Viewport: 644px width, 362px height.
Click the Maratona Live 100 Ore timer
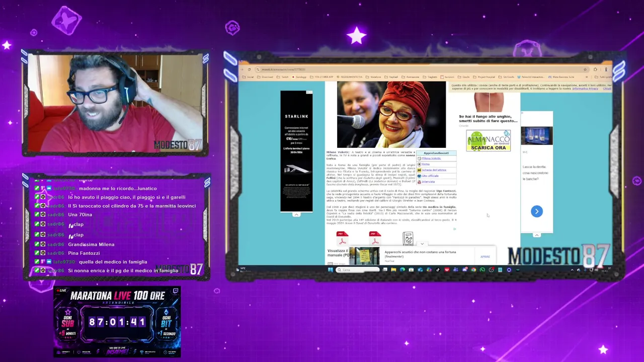click(117, 322)
